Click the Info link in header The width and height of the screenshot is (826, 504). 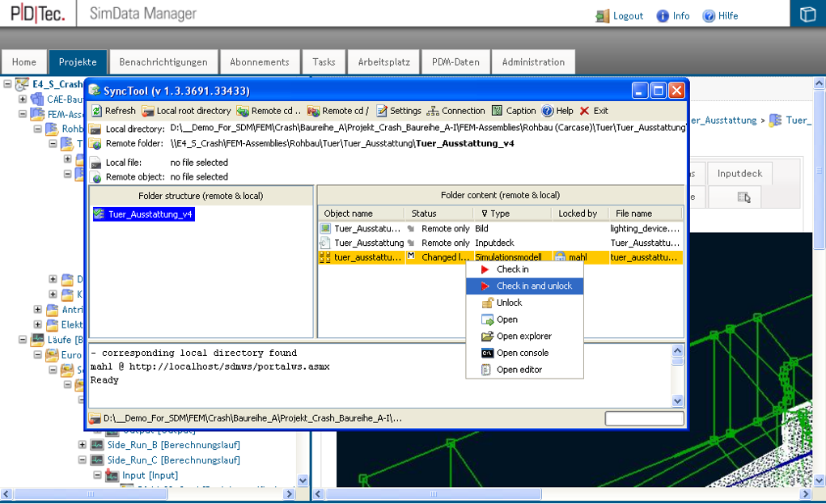pyautogui.click(x=673, y=16)
